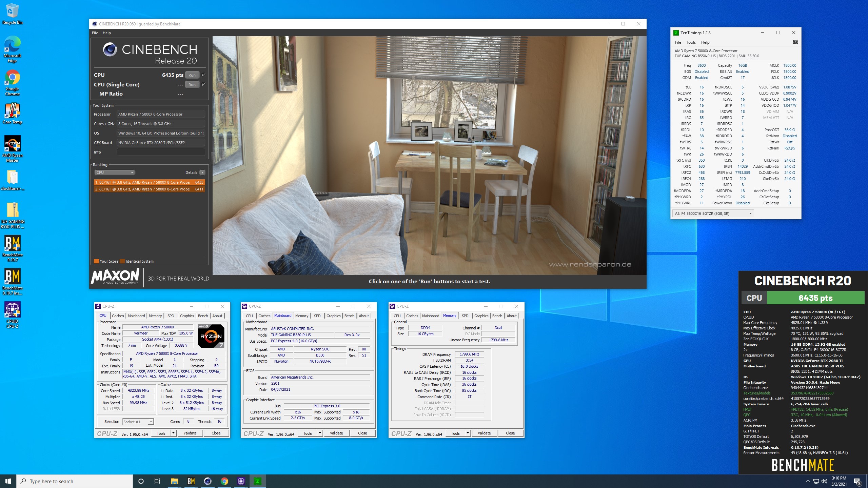Open the Recycle Bin desktop icon
This screenshot has height=488, width=868.
12,14
